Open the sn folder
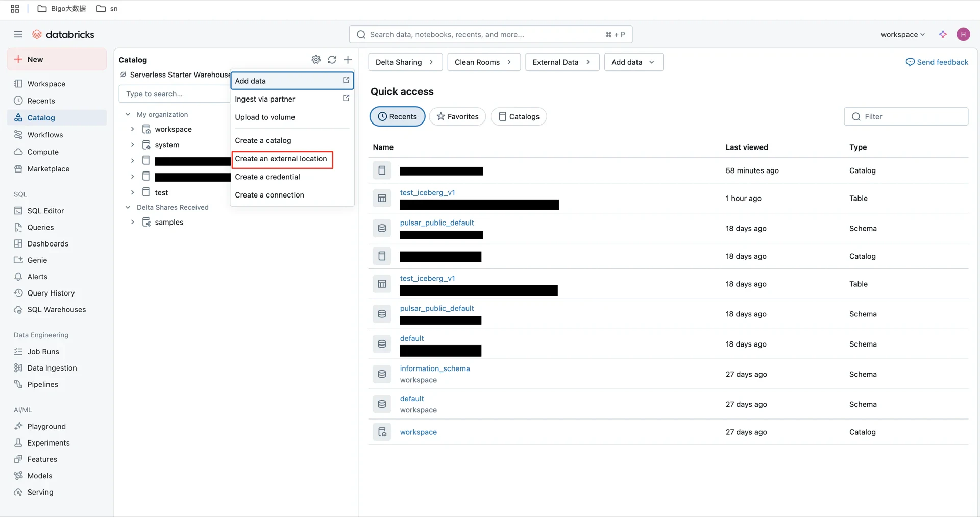This screenshot has width=980, height=517. click(107, 9)
